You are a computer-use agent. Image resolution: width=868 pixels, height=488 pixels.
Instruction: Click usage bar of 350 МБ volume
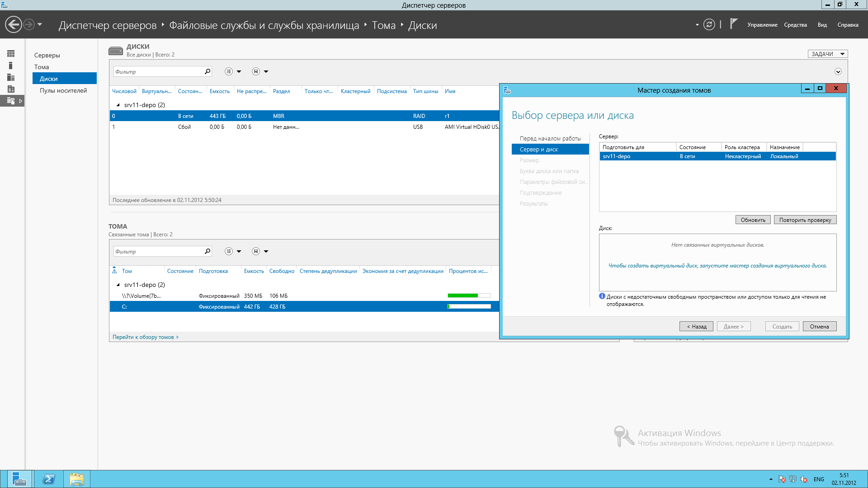pyautogui.click(x=469, y=296)
